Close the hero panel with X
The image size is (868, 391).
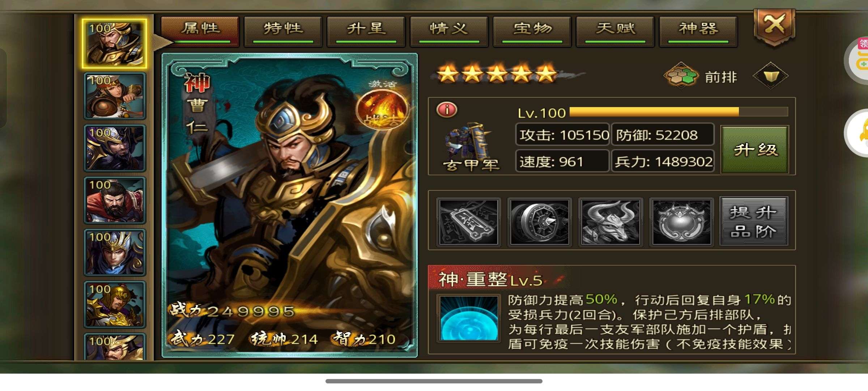[x=774, y=25]
